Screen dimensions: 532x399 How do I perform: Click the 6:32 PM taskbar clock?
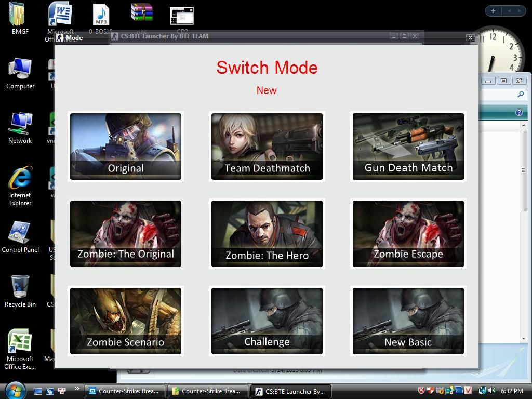tap(512, 391)
